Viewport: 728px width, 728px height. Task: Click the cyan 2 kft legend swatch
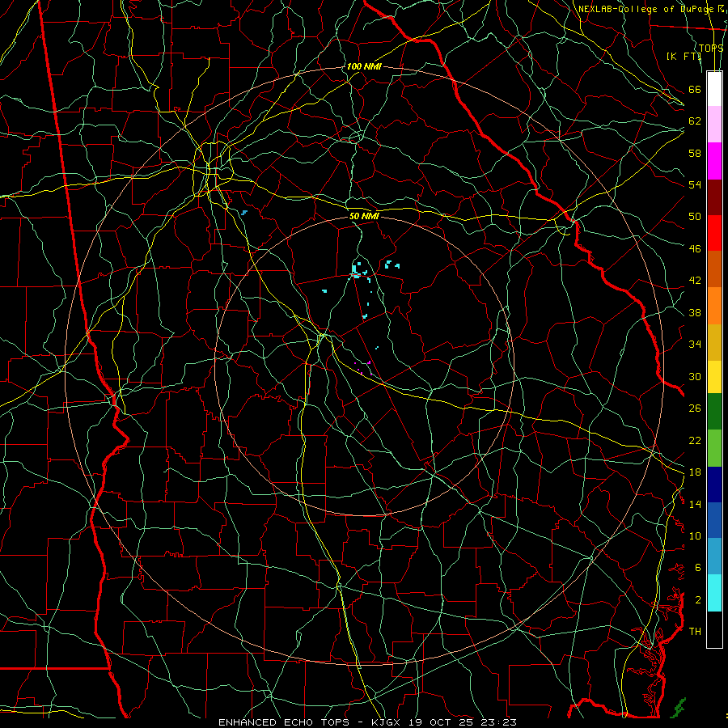714,593
